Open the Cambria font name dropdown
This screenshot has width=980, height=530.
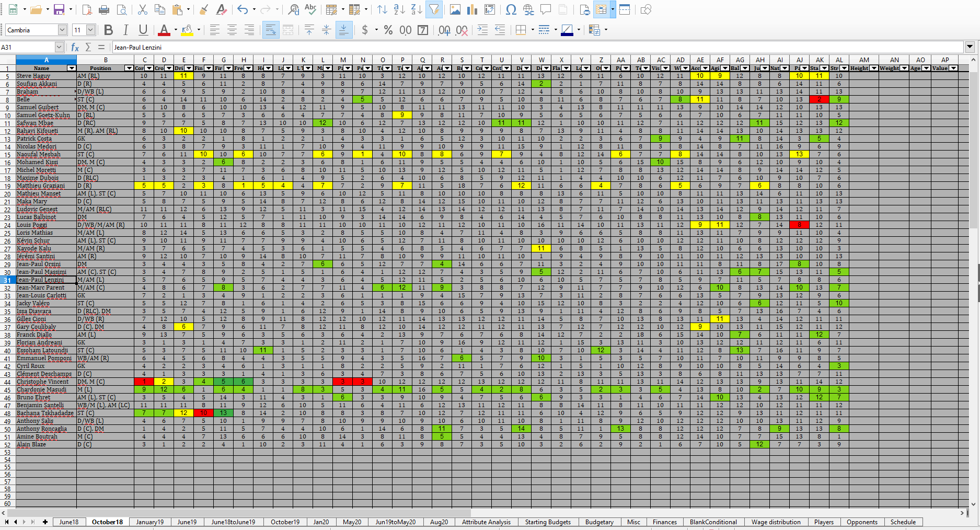[62, 30]
